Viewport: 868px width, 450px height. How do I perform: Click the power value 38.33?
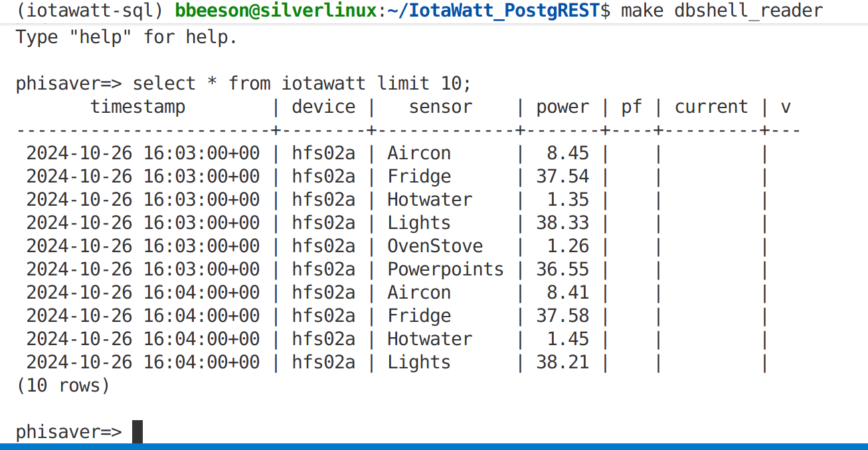click(563, 223)
